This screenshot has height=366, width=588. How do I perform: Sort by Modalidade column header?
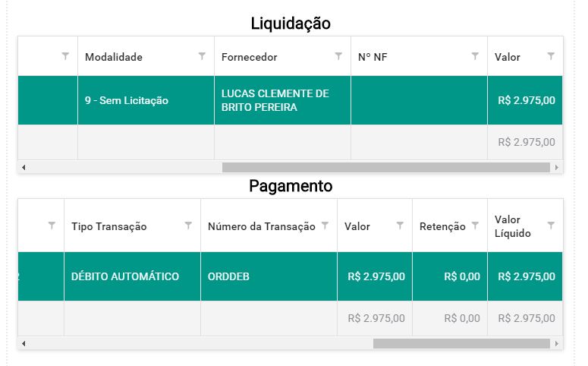click(114, 57)
